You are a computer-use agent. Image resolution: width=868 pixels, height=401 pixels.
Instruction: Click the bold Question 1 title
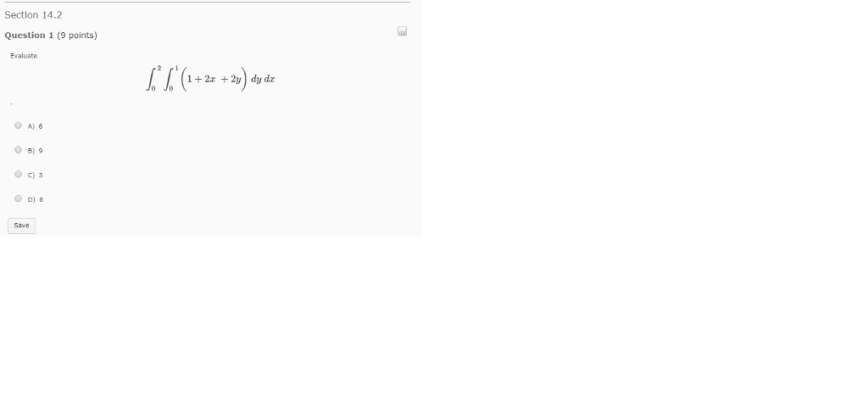(29, 35)
